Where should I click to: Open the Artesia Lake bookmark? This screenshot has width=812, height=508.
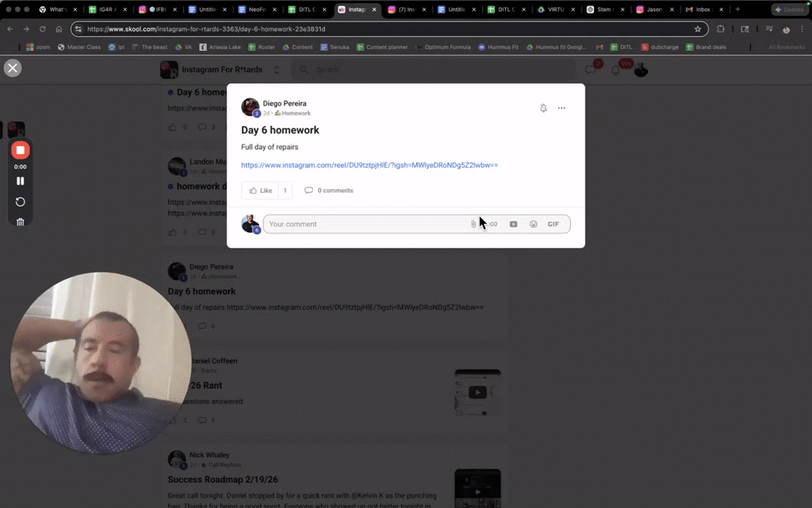220,47
